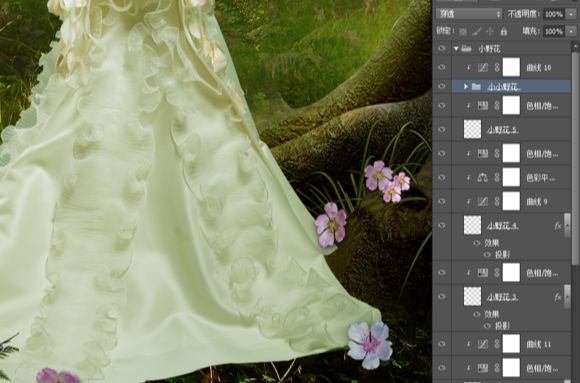The height and width of the screenshot is (383, 580).
Task: Toggle lock all padlock icon
Action: coord(503,31)
